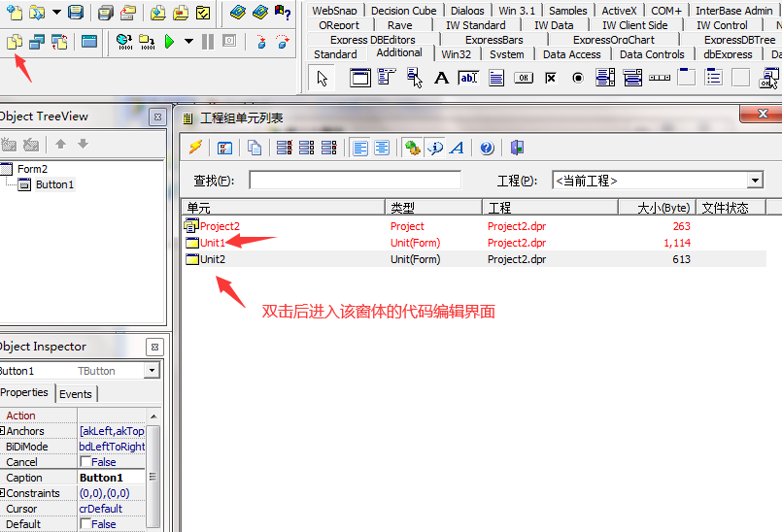Screen dimensions: 782x532
Task: Select Button1 in Object TreeView
Action: [54, 184]
